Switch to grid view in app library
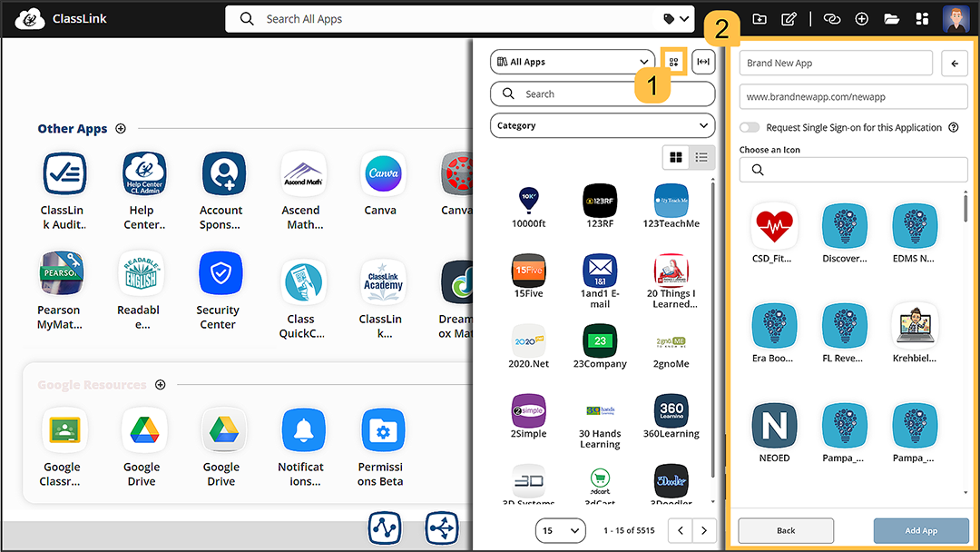 [x=676, y=158]
